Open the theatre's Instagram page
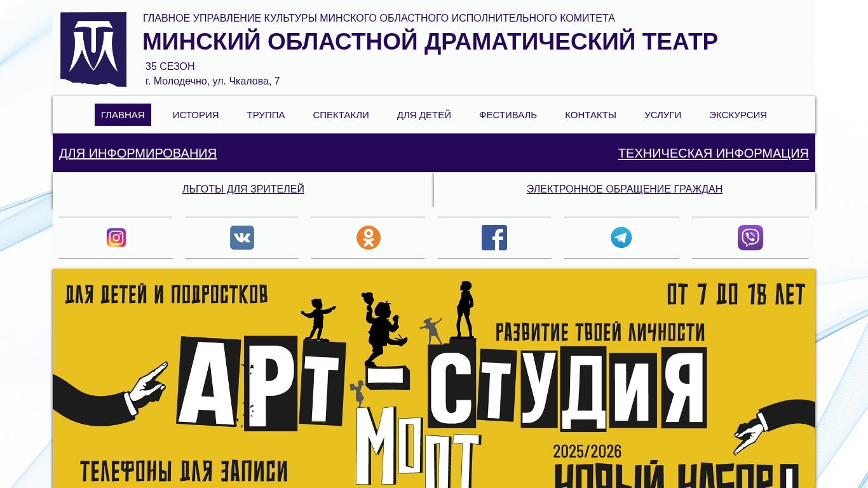The height and width of the screenshot is (488, 868). tap(116, 238)
